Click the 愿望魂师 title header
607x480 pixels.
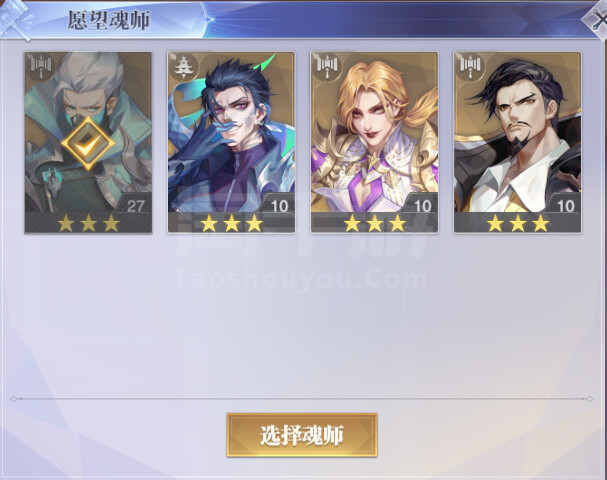tap(109, 20)
